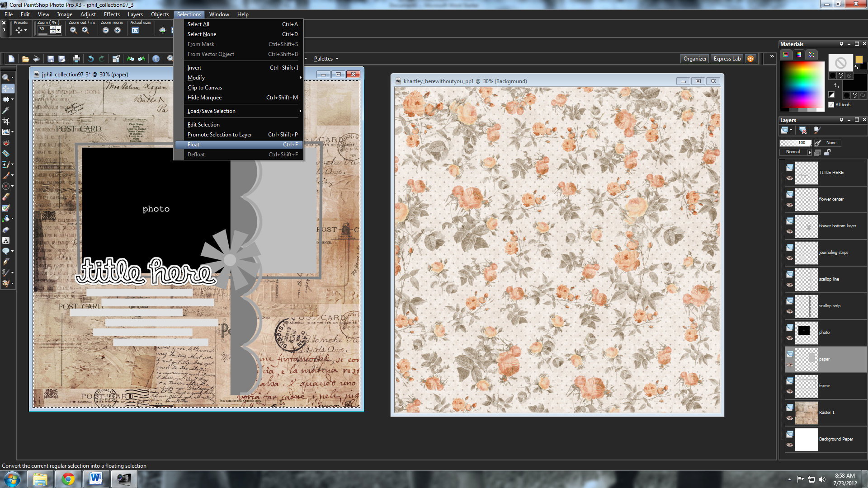Pick a color from the rainbow gradient swatch
Screen dimensions: 868x488
click(802, 84)
